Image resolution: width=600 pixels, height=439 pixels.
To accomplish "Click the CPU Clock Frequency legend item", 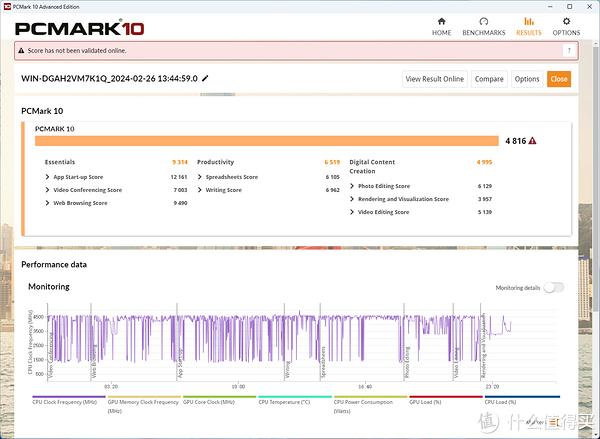I will point(64,402).
